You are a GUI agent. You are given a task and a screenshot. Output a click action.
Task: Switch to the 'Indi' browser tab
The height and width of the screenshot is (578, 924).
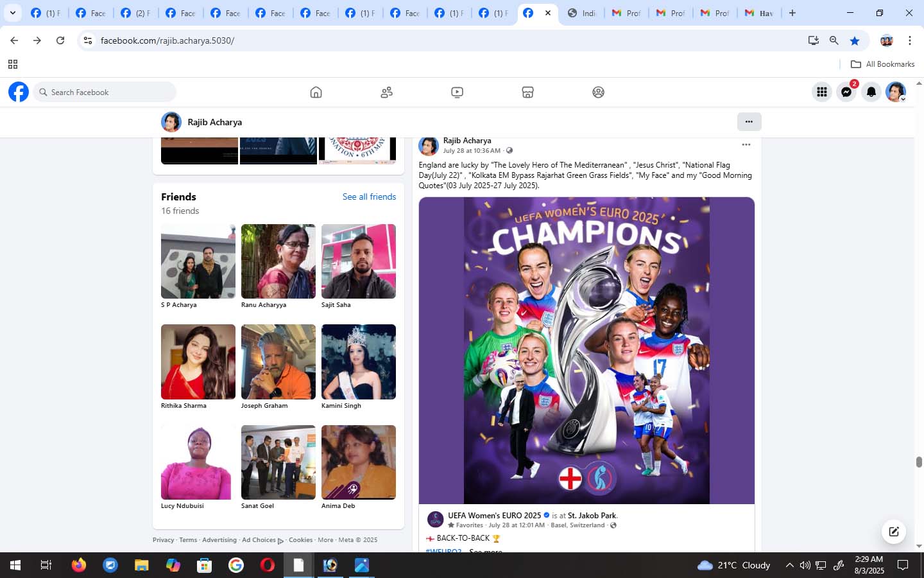pos(581,13)
